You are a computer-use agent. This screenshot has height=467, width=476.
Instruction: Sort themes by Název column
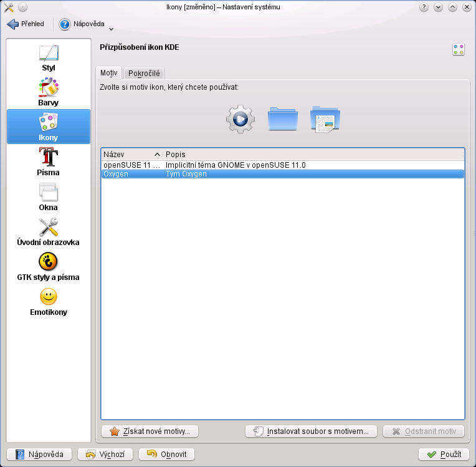(x=132, y=155)
